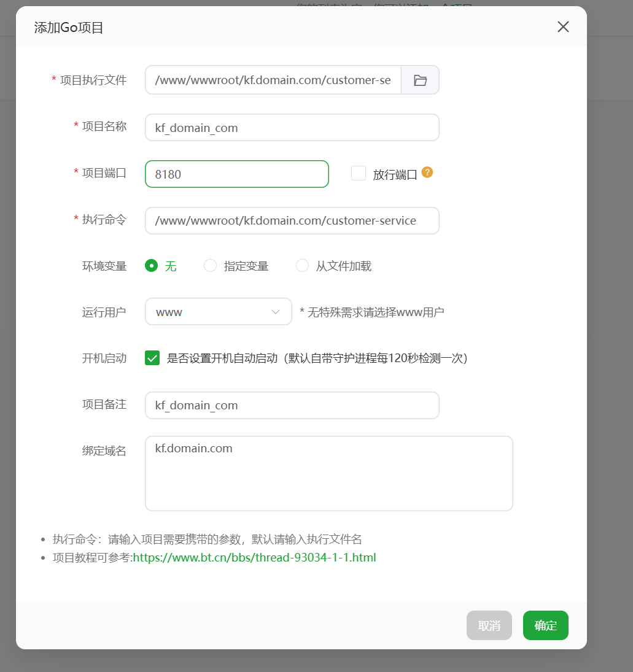Click the folder browse icon for executable file
Image resolution: width=633 pixels, height=672 pixels.
tap(420, 80)
